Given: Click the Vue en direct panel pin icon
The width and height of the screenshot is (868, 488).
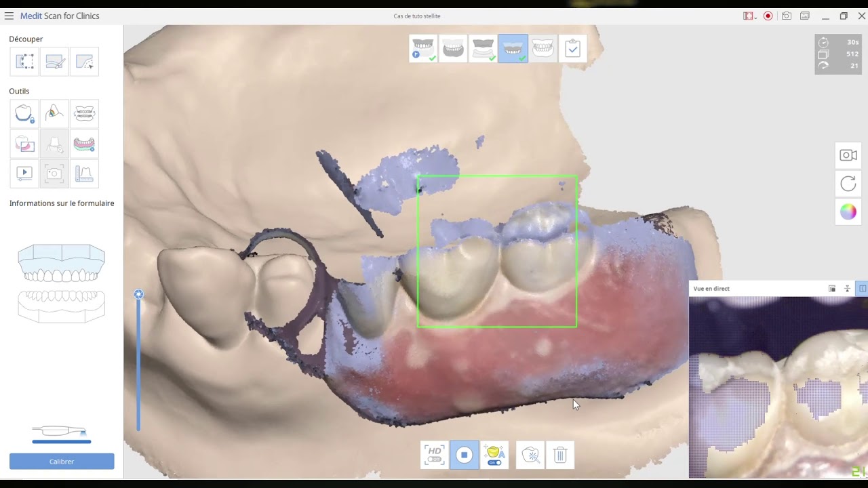Looking at the screenshot, I should [x=847, y=289].
